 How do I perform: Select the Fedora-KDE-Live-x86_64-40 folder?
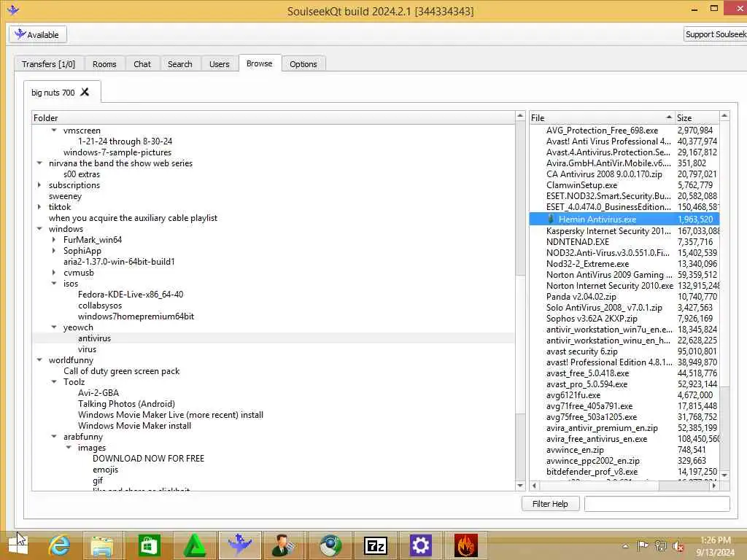(131, 295)
